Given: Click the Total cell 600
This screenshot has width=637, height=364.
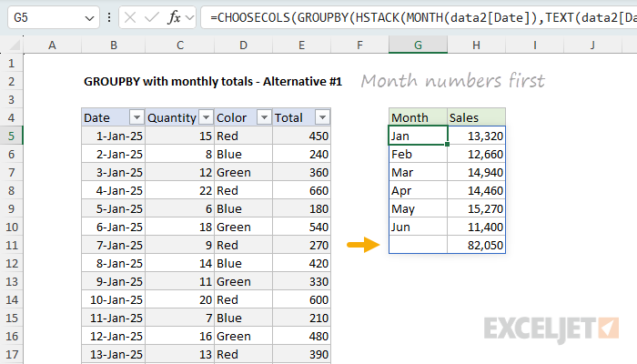Looking at the screenshot, I should pos(301,299).
